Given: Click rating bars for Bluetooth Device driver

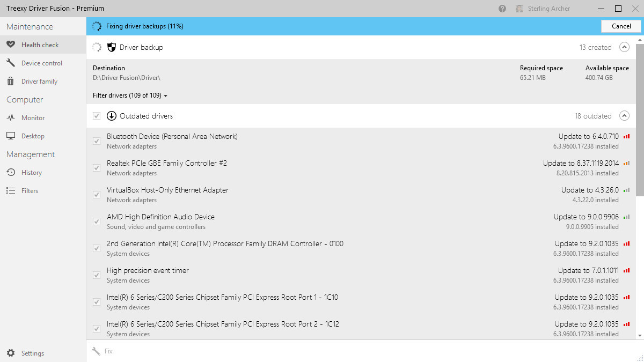Looking at the screenshot, I should click(627, 136).
